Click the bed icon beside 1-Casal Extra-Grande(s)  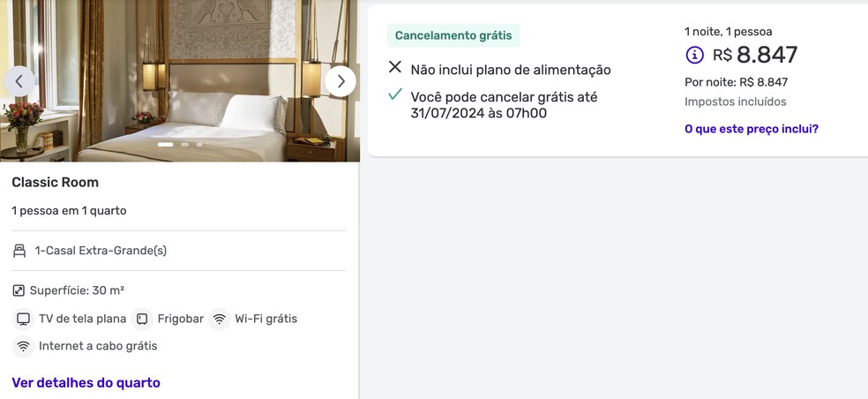click(x=19, y=251)
